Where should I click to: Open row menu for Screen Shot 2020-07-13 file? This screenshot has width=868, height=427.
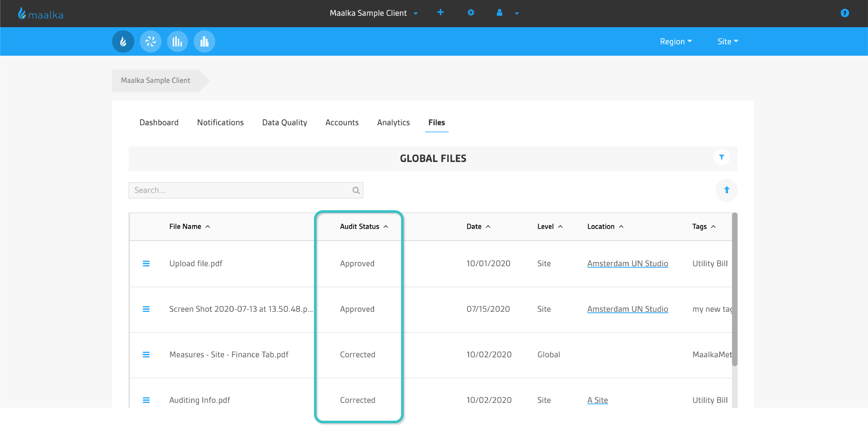[146, 309]
